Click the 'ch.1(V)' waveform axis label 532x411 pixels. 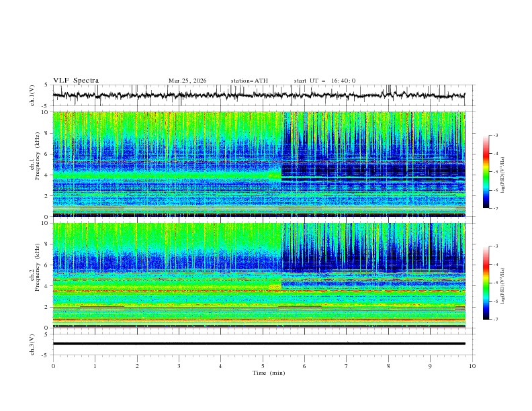click(32, 95)
